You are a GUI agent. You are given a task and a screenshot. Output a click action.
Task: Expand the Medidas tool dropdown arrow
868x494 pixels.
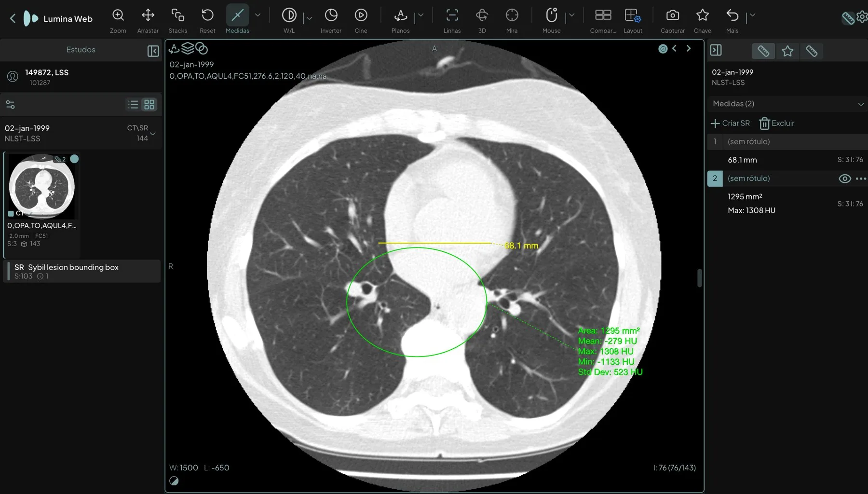(258, 15)
